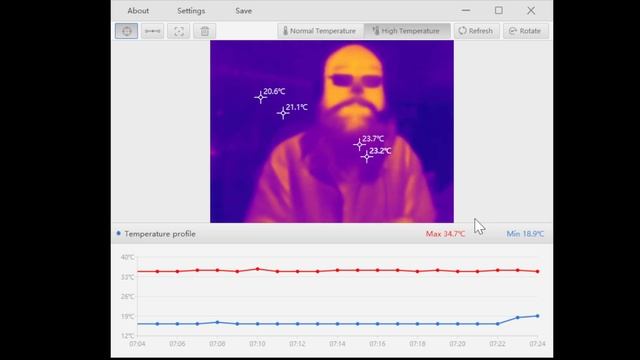Select the line measurement tool

point(152,31)
